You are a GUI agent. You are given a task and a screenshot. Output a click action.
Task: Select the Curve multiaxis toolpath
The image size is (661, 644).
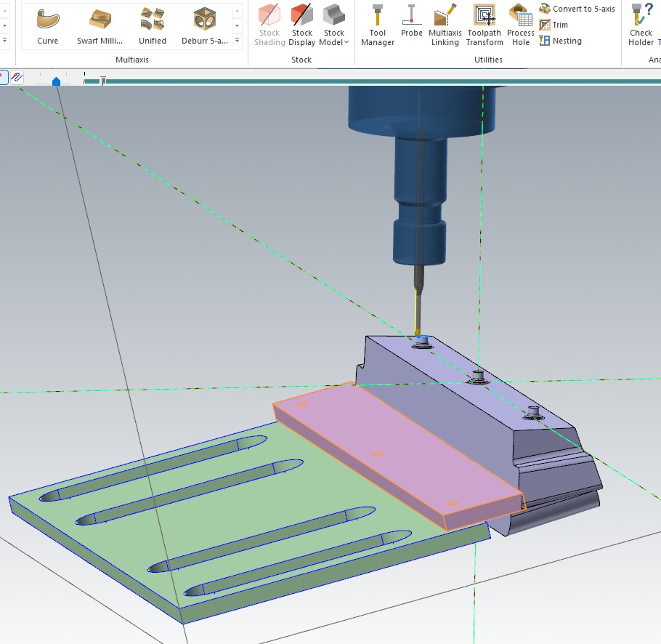point(48,25)
